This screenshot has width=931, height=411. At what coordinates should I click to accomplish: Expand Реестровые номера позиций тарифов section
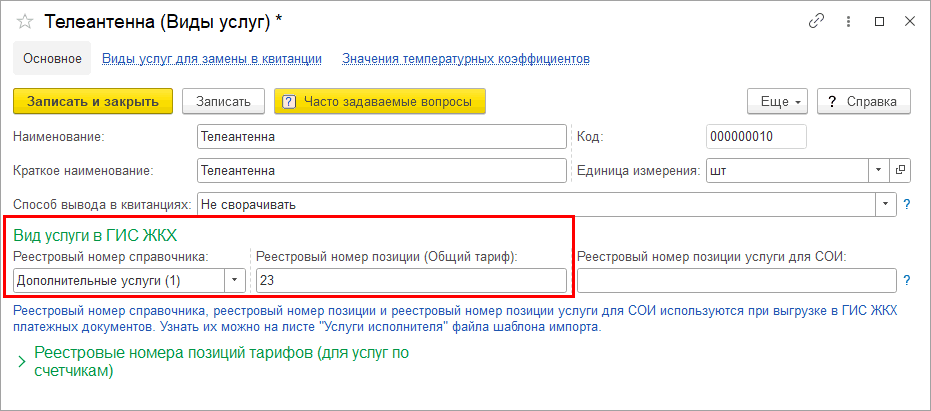coord(21,362)
